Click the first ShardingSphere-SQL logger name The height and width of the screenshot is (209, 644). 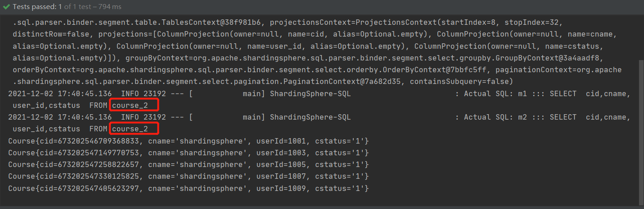[310, 94]
